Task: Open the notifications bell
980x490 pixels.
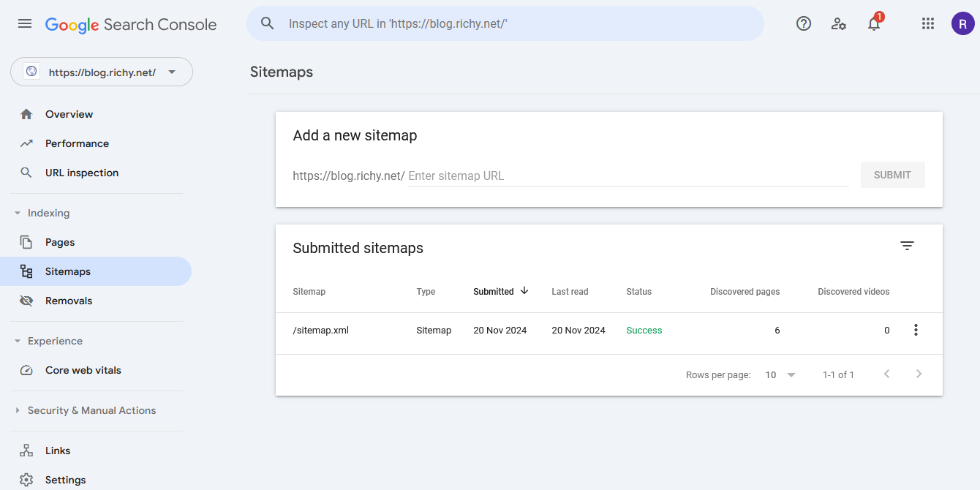Action: pyautogui.click(x=874, y=23)
